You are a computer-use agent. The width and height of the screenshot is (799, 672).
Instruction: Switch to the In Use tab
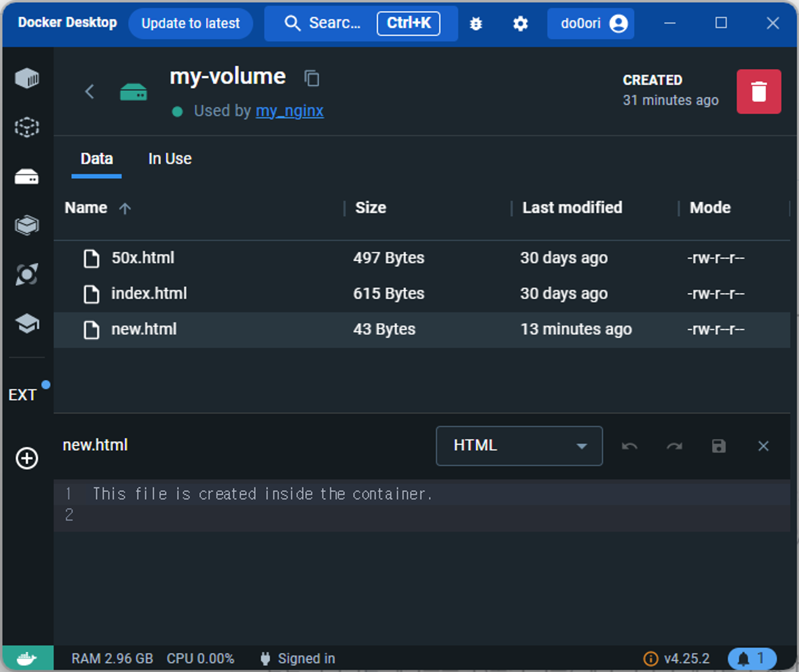click(170, 159)
